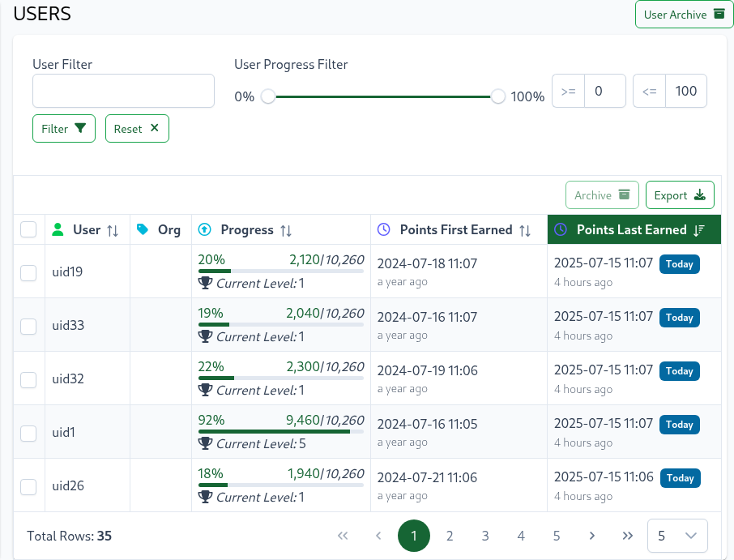Click the X icon on Reset button
734x560 pixels.
pos(155,127)
